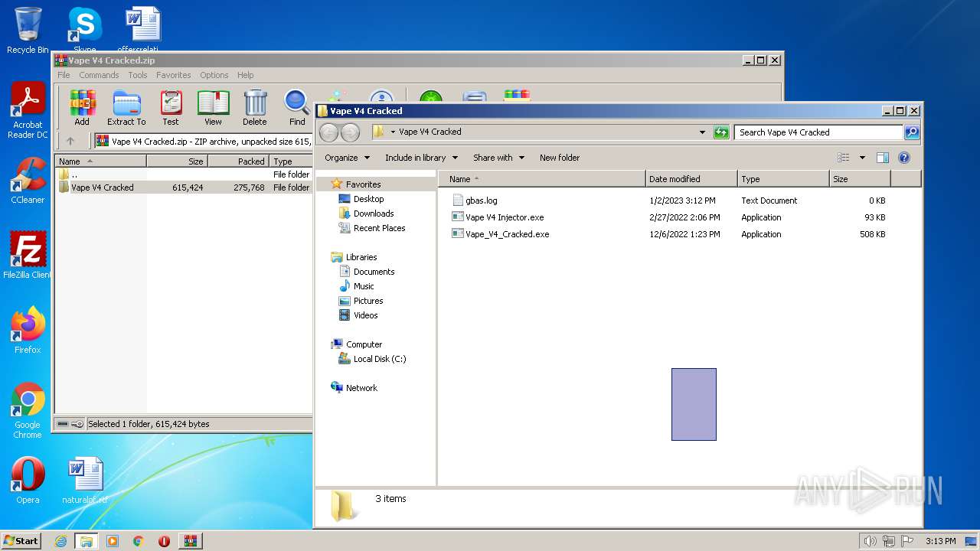The width and height of the screenshot is (980, 551).
Task: Click the search magnifier in Explorer
Action: pos(911,132)
